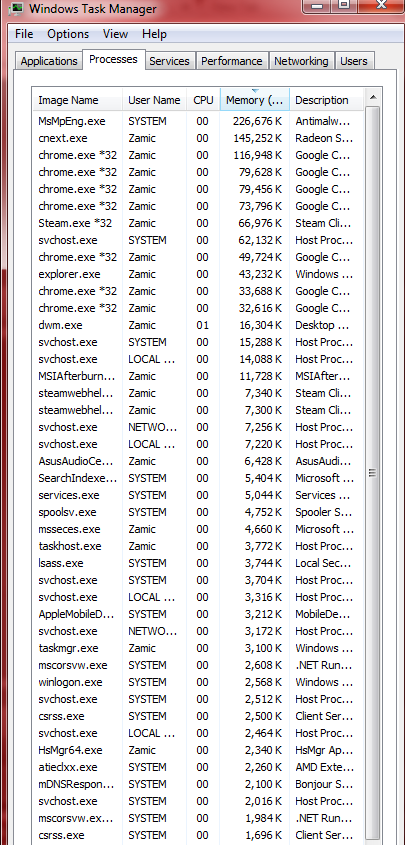Click the 226,676 K memory value
Screen dimensions: 405x845
pos(257,121)
